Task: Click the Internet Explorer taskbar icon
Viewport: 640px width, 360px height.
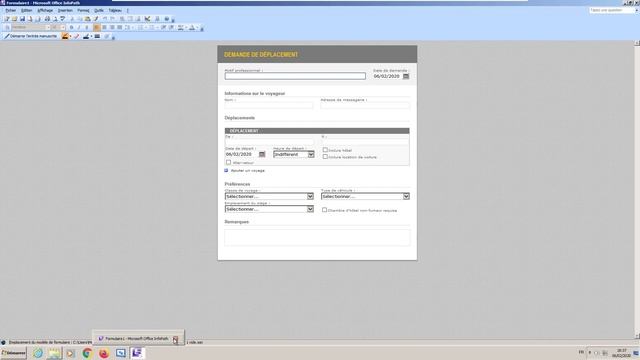Action: [x=38, y=353]
